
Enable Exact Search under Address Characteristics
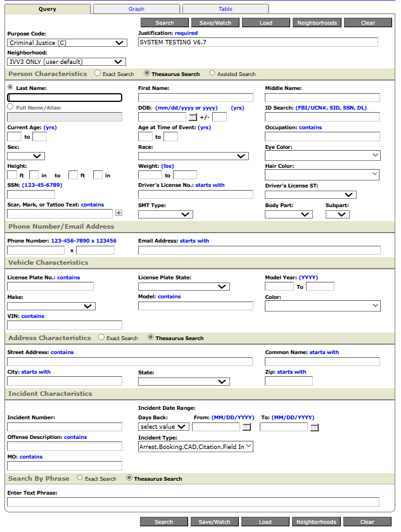101,338
